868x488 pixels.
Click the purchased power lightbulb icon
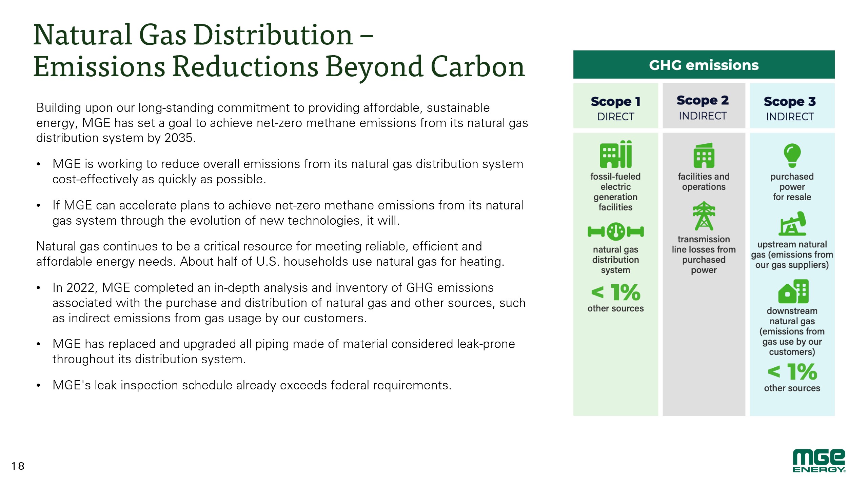tap(792, 155)
